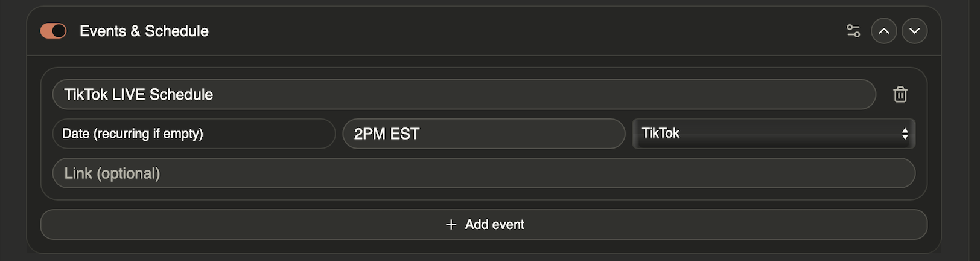Click the orange knob of the section toggle

tap(59, 31)
